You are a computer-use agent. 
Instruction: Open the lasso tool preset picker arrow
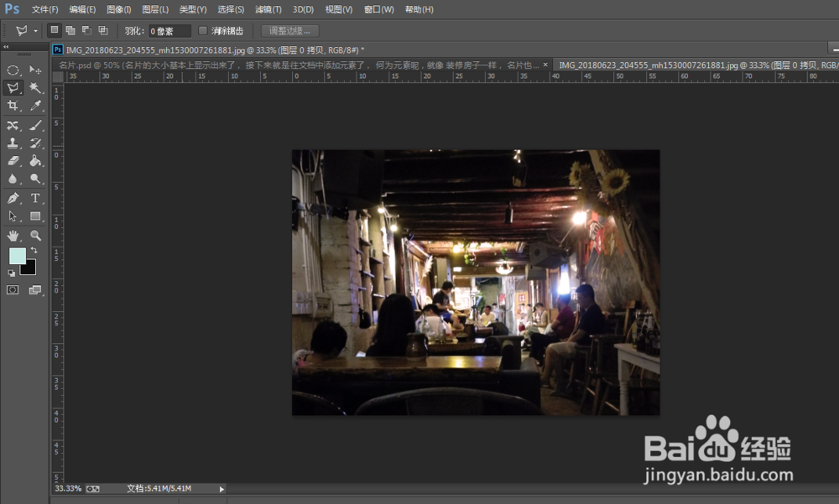coord(35,31)
